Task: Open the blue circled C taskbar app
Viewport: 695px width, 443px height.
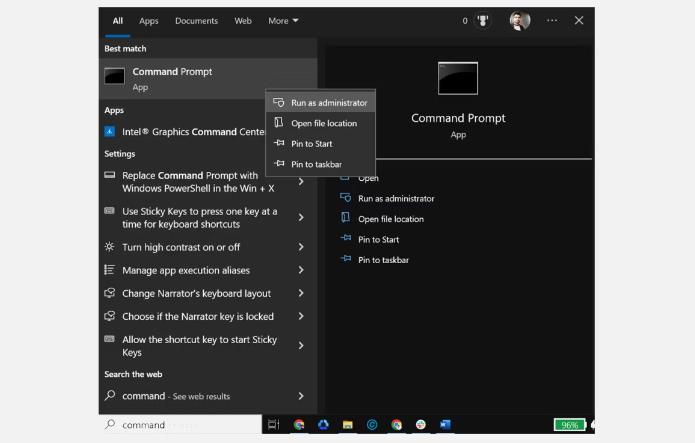Action: coord(372,425)
